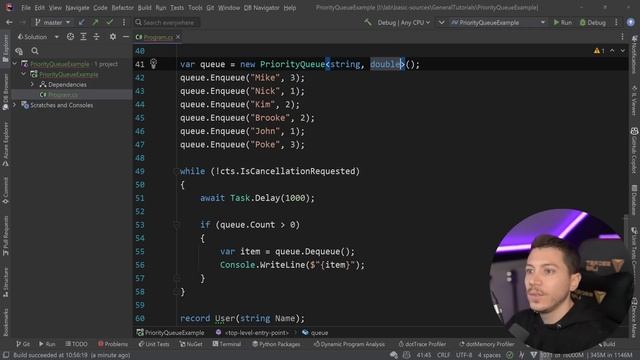This screenshot has height=360, width=640.
Task: Open the Run tool window at bottom
Action: [x=47, y=344]
